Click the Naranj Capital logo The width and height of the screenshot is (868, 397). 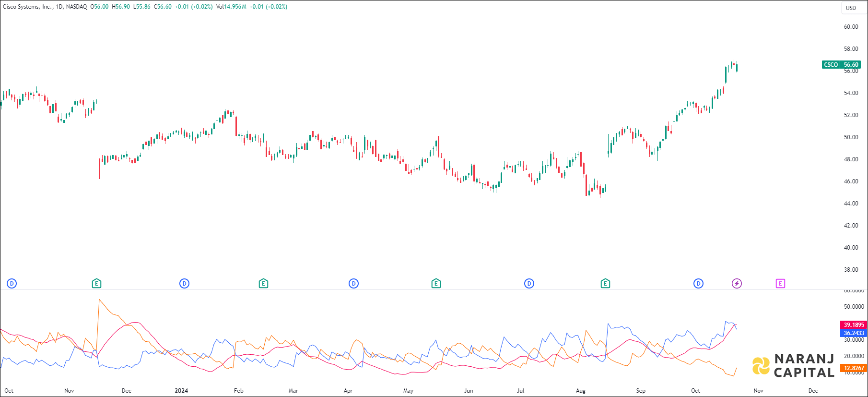pyautogui.click(x=794, y=366)
